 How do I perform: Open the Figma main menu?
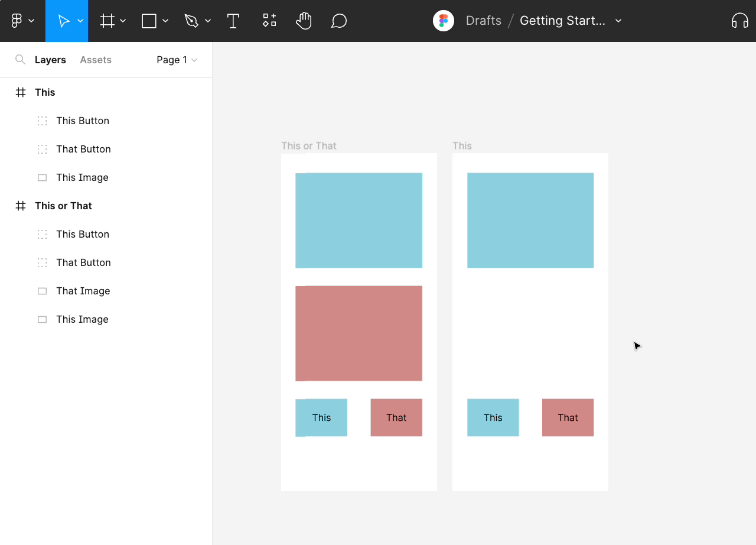point(17,21)
